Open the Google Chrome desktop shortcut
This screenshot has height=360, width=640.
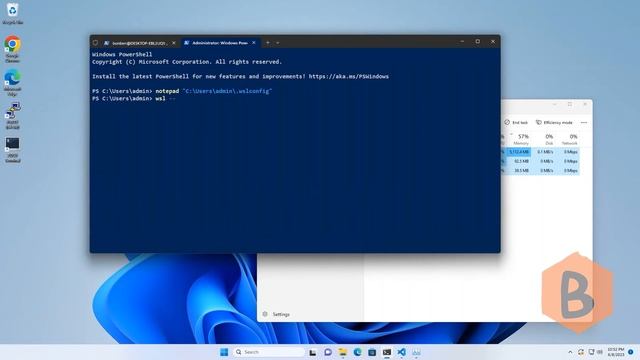tap(13, 49)
